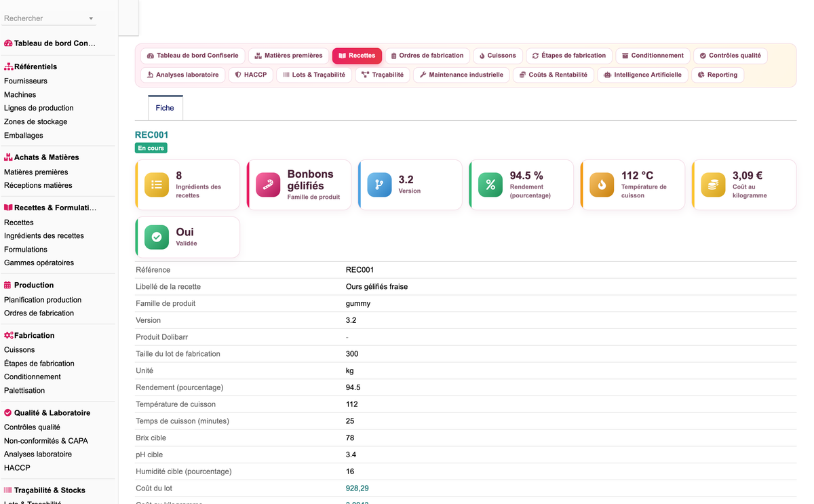Viewport: 814px width, 504px height.
Task: Click the branch icon on Version card
Action: [x=379, y=185]
